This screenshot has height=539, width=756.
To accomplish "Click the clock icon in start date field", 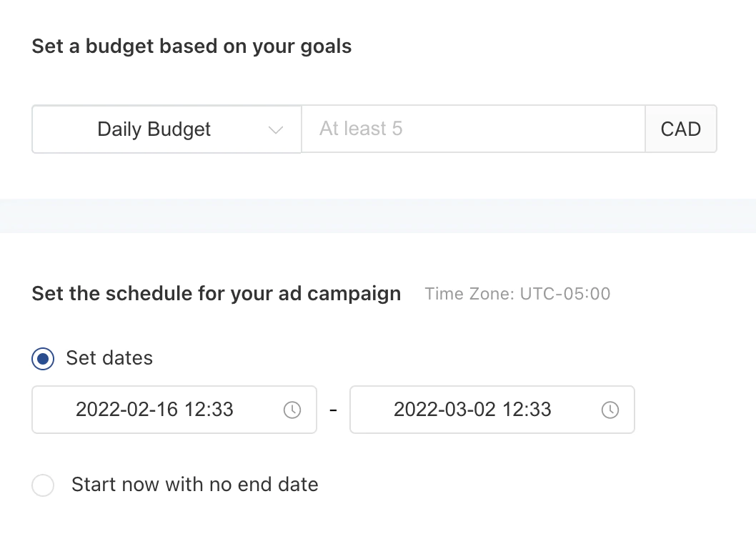I will tap(292, 410).
